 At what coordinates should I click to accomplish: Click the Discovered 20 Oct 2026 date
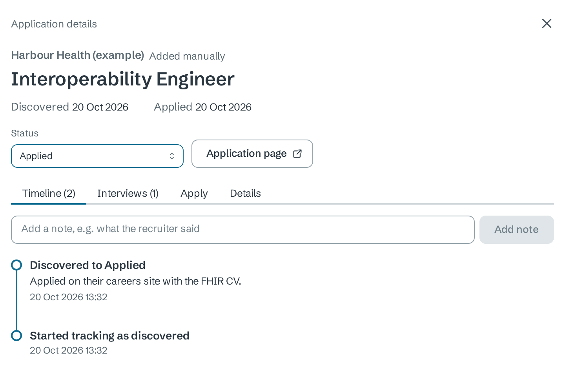70,107
